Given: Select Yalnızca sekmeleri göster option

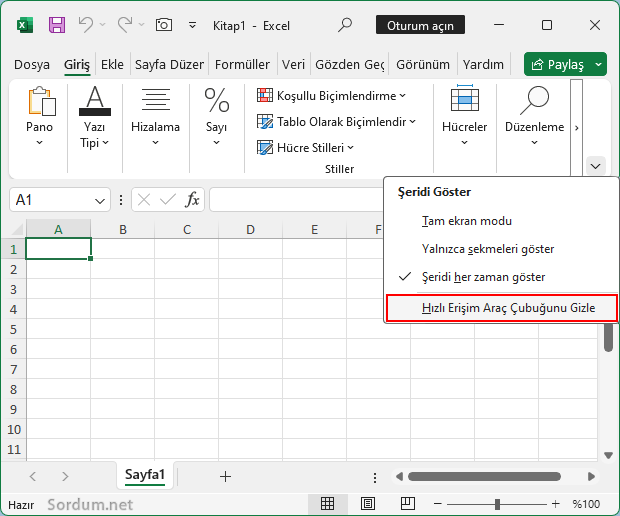Looking at the screenshot, I should tap(488, 249).
